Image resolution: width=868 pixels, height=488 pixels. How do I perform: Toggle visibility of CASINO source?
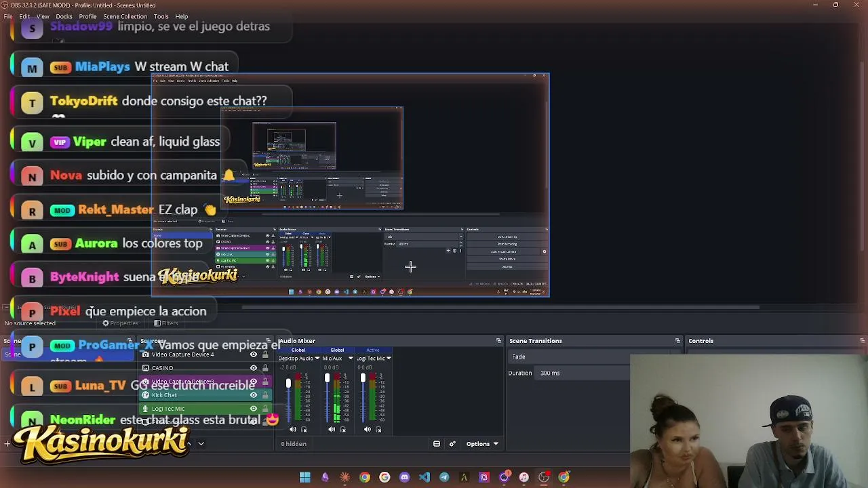(254, 368)
